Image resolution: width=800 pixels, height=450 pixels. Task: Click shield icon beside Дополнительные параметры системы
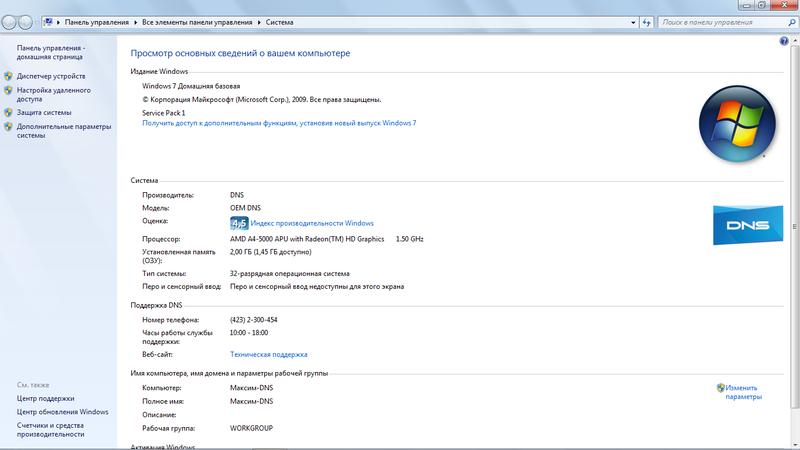pyautogui.click(x=8, y=127)
